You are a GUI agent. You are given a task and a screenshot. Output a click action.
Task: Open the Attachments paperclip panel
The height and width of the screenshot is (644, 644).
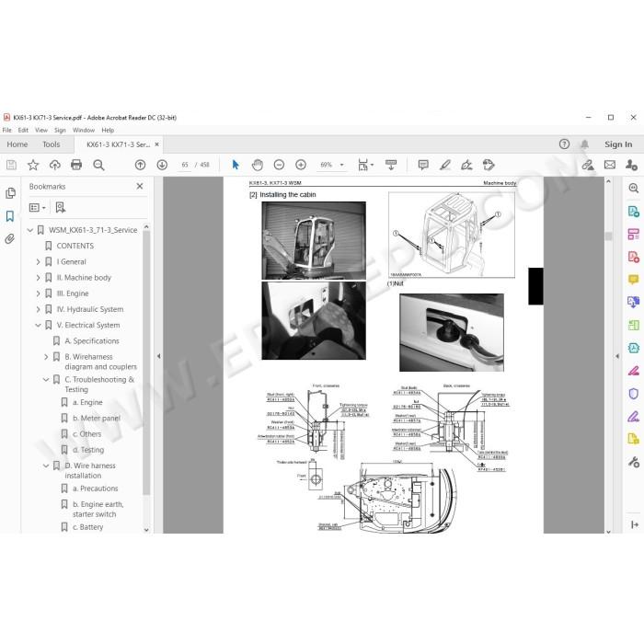click(10, 239)
